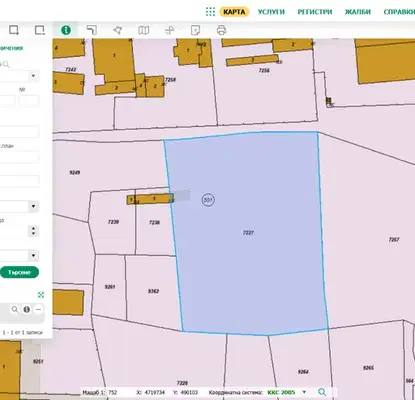This screenshot has height=400, width=415.
Task: Open the apps grid menu icon
Action: click(x=210, y=12)
